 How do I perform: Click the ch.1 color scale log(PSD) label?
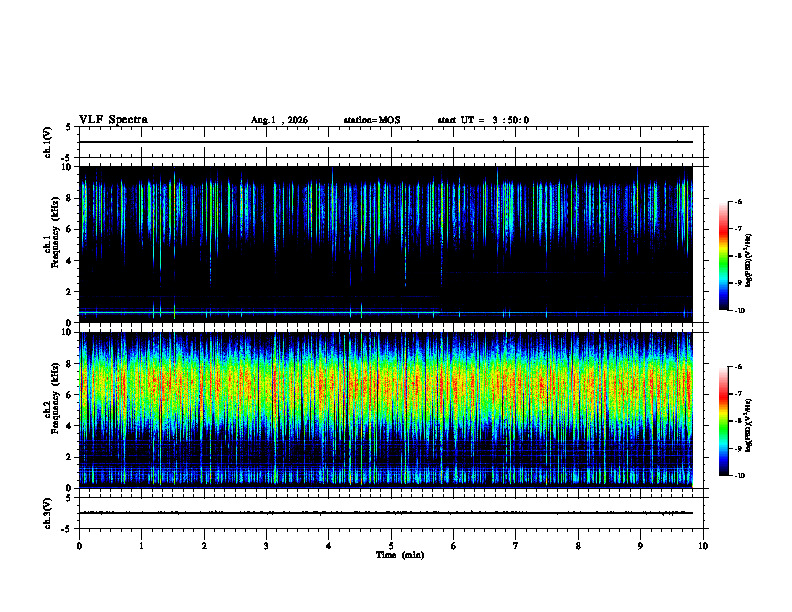point(748,261)
